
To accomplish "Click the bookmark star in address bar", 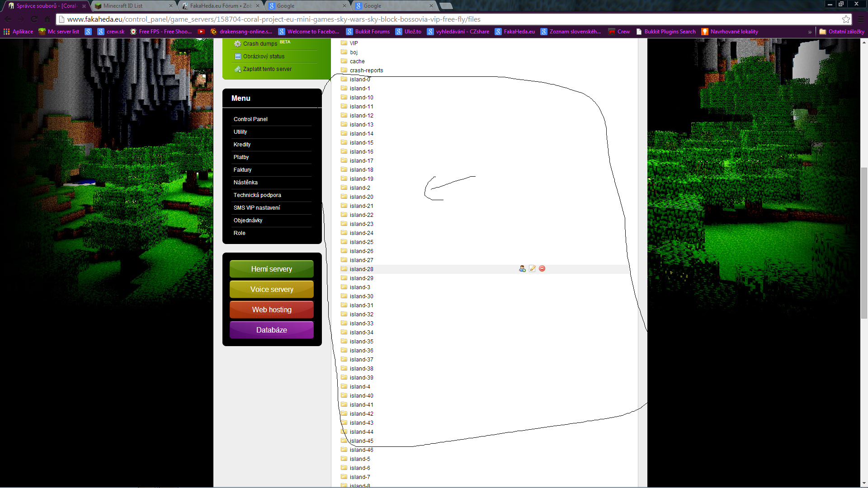I will [846, 19].
